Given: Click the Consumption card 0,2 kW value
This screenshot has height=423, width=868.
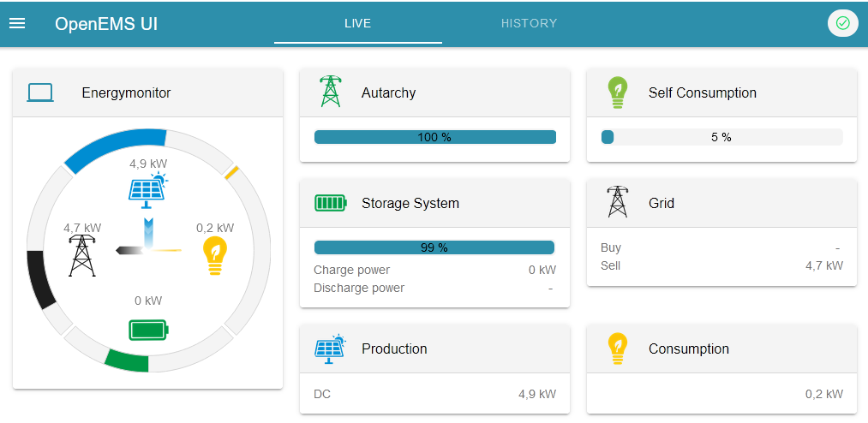Looking at the screenshot, I should tap(823, 394).
